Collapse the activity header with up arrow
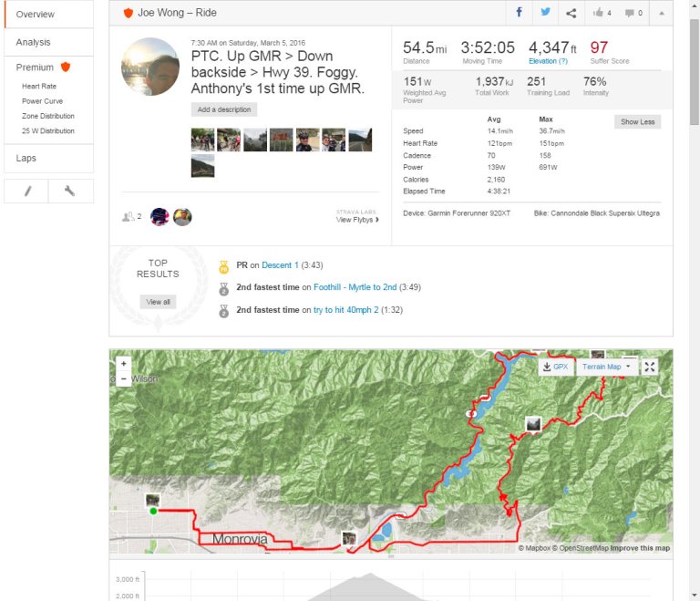This screenshot has height=601, width=700. [x=661, y=13]
